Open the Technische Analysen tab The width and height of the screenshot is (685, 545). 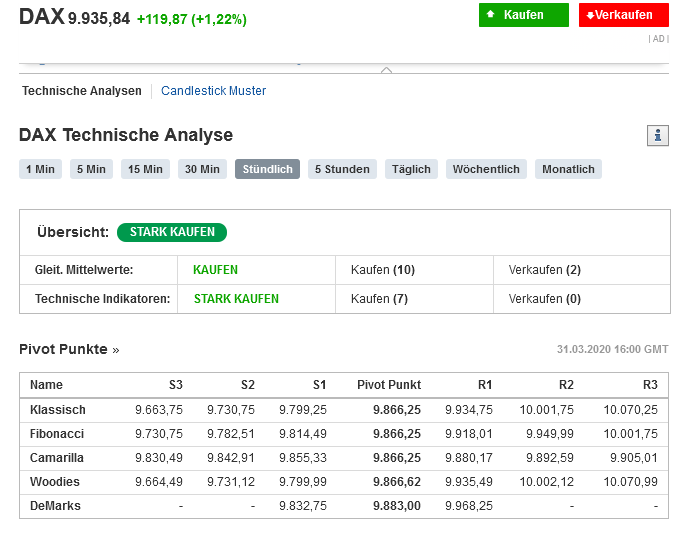[82, 91]
